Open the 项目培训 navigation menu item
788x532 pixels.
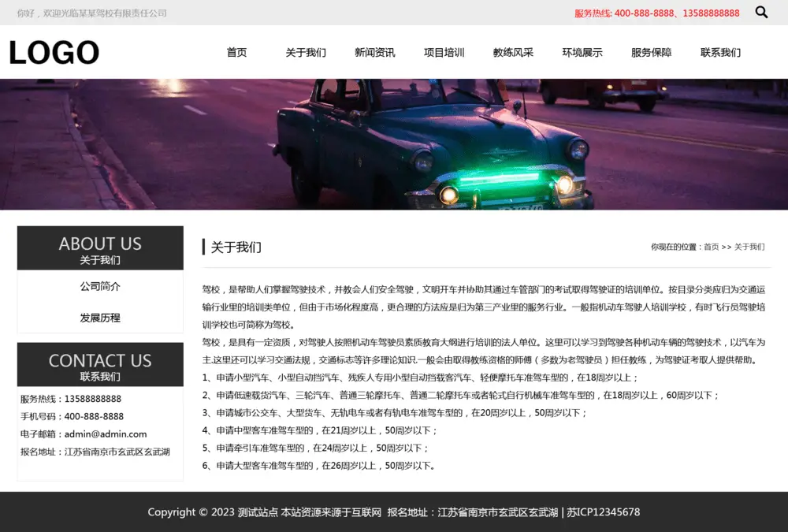coord(444,52)
